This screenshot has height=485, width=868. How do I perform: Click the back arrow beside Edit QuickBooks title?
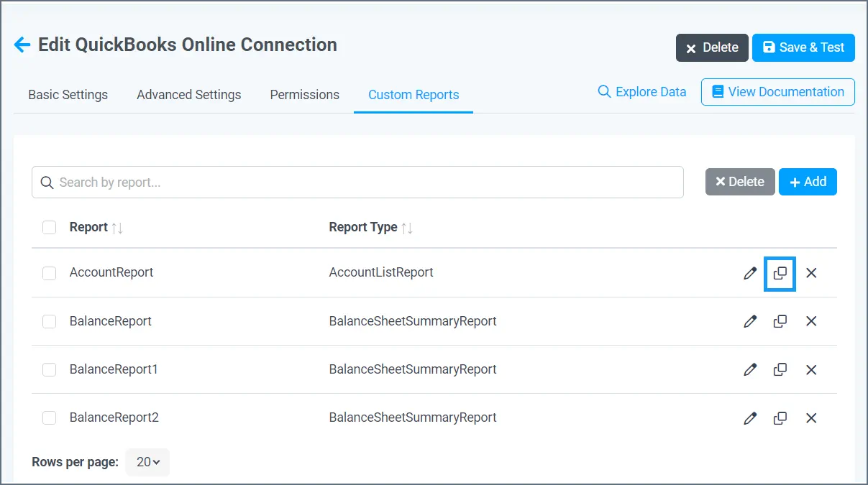pyautogui.click(x=22, y=45)
